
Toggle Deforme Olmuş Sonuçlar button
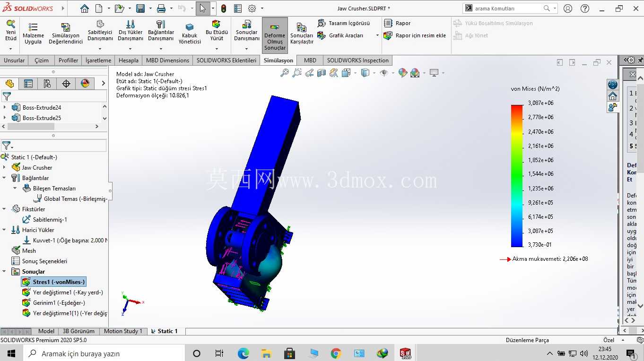point(275,35)
